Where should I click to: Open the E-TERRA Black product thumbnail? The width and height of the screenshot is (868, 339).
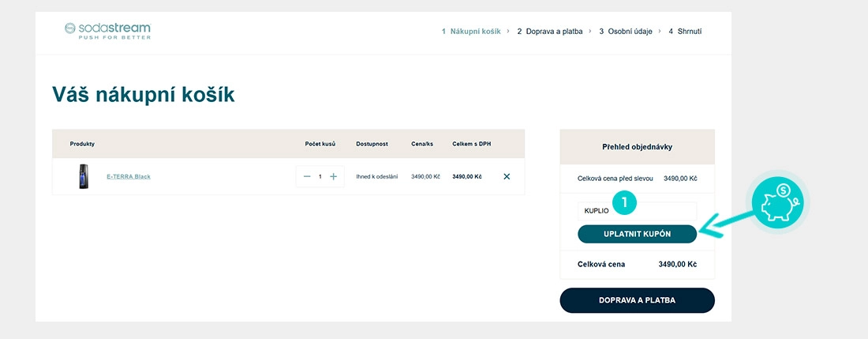click(x=84, y=177)
